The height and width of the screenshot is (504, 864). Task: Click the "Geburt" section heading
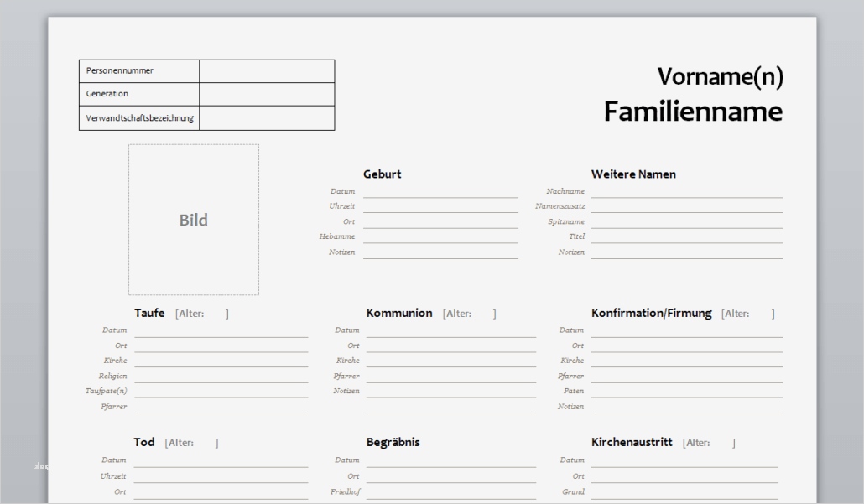pos(382,174)
